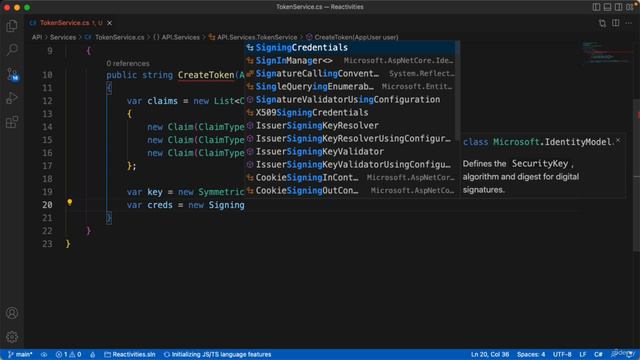640x360 pixels.
Task: Click the Services breadcrumb segment
Action: [63, 37]
